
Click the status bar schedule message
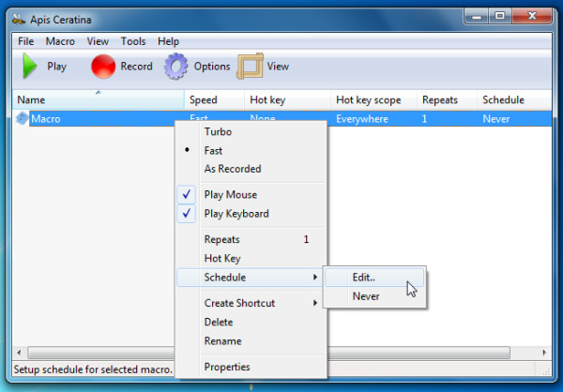pos(93,369)
